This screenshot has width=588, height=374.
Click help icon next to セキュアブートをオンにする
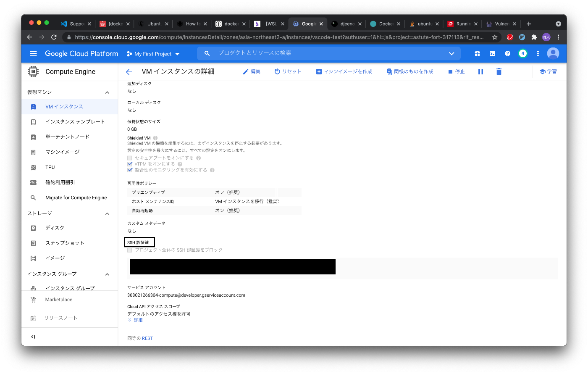(198, 158)
